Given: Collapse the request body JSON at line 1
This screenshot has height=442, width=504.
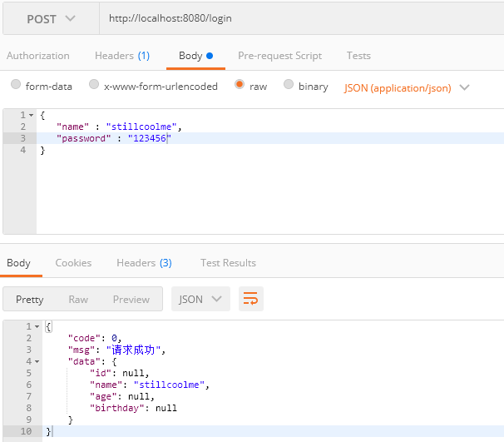Looking at the screenshot, I should point(31,114).
